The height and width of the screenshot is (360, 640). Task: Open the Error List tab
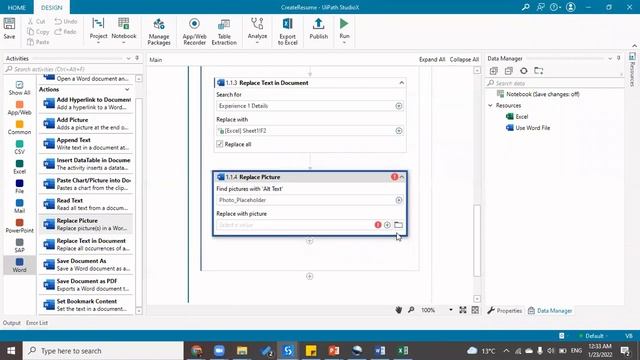coord(37,323)
